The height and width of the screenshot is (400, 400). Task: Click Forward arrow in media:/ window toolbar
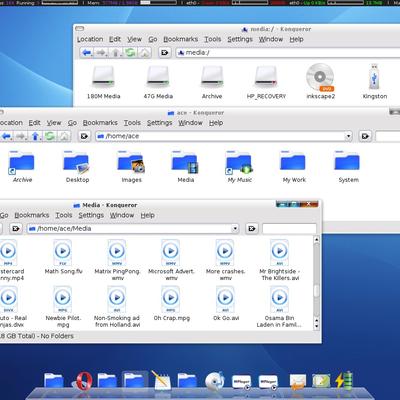click(x=101, y=53)
